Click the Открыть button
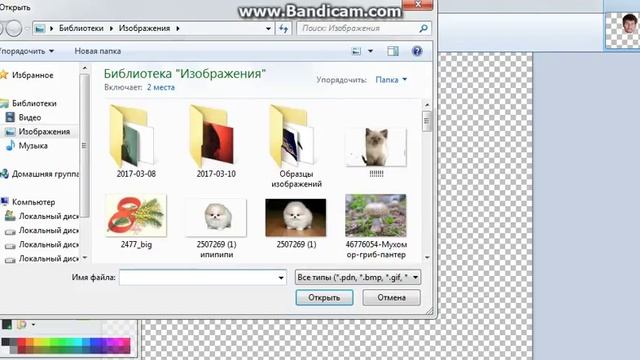The height and width of the screenshot is (360, 640). (x=324, y=298)
